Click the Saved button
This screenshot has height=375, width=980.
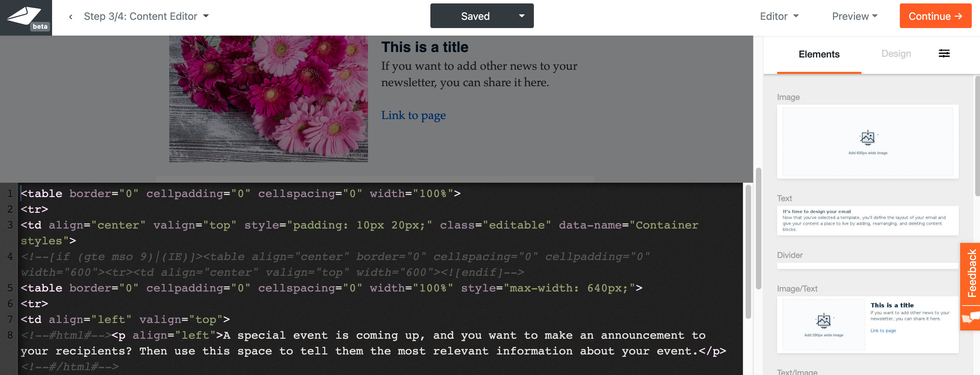(475, 16)
